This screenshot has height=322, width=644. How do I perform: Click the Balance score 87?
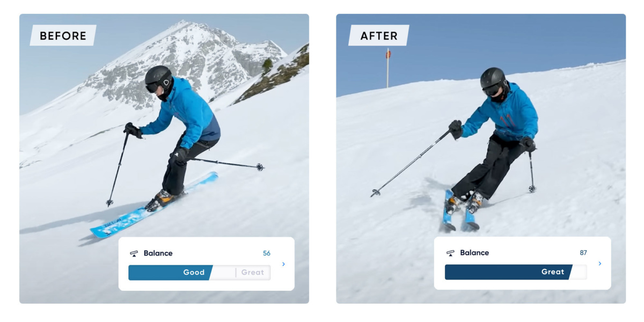(583, 253)
